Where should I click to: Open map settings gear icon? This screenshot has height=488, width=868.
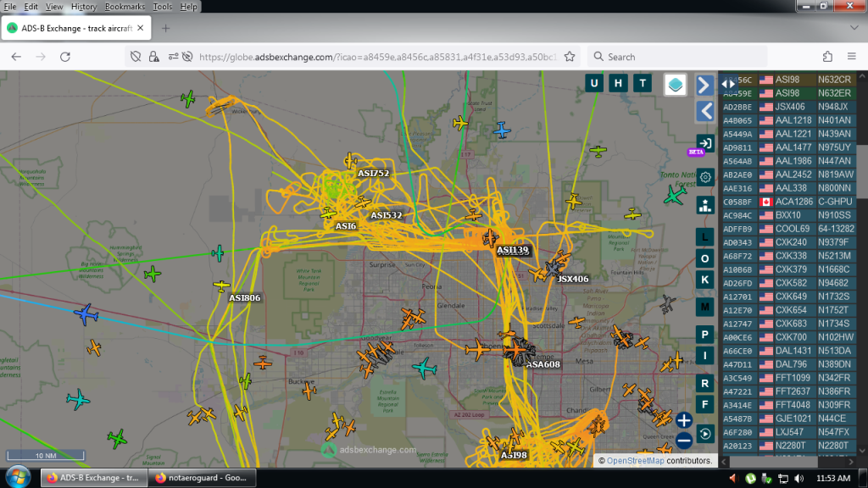[x=704, y=177]
